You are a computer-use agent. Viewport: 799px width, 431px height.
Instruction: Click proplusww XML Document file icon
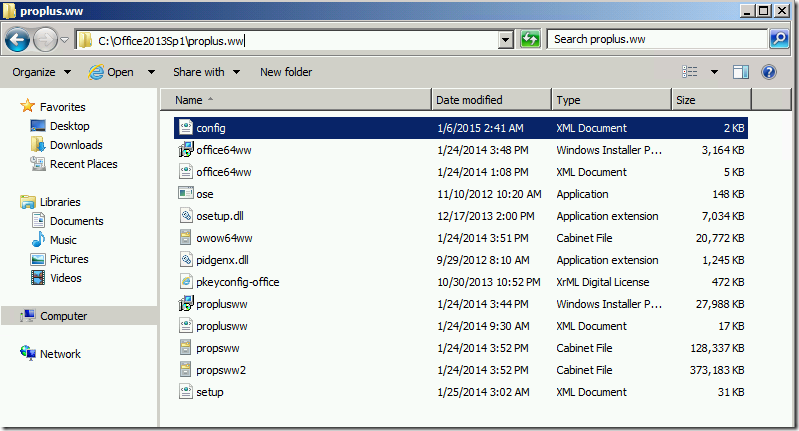pos(185,326)
